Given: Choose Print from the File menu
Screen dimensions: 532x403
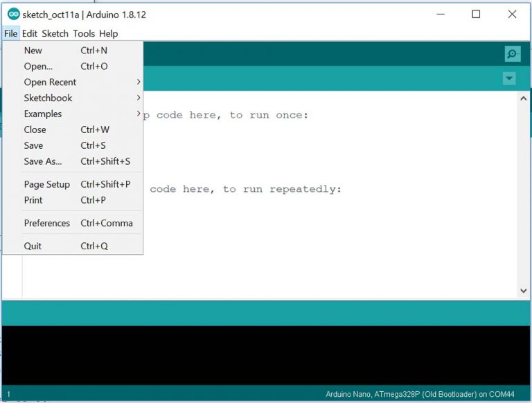Looking at the screenshot, I should point(73,200).
